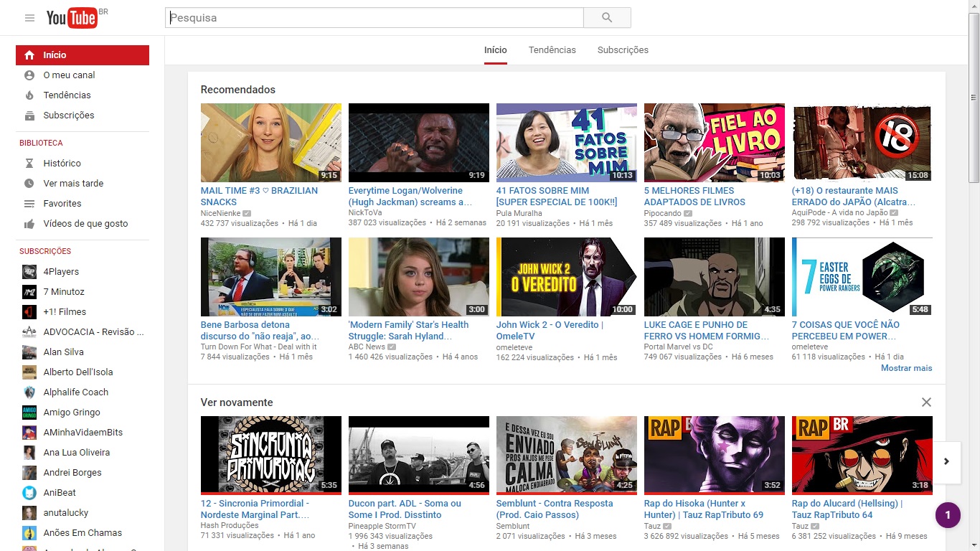Click the Alberto Dell'Isola channel avatar
Image resolution: width=980 pixels, height=551 pixels.
coord(29,372)
